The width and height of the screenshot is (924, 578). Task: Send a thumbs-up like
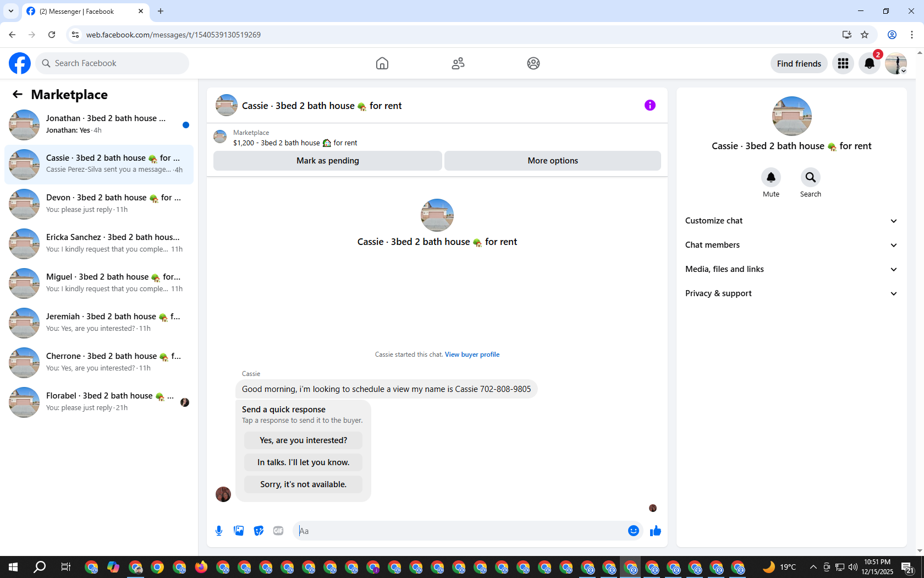point(655,531)
